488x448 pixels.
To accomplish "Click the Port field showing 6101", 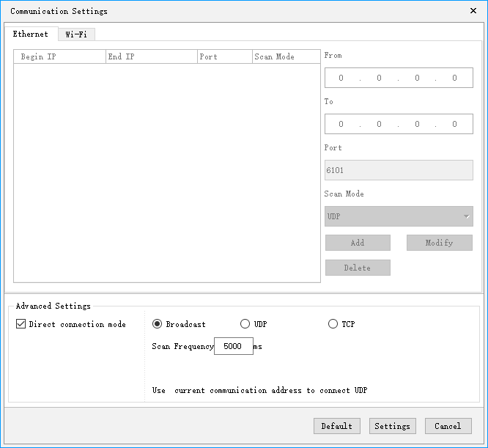I will 399,170.
